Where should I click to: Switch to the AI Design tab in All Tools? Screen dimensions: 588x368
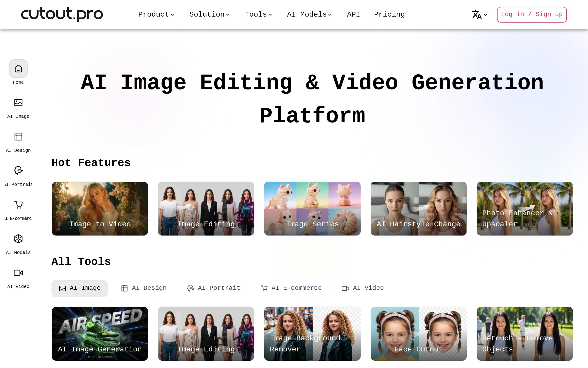click(x=144, y=288)
